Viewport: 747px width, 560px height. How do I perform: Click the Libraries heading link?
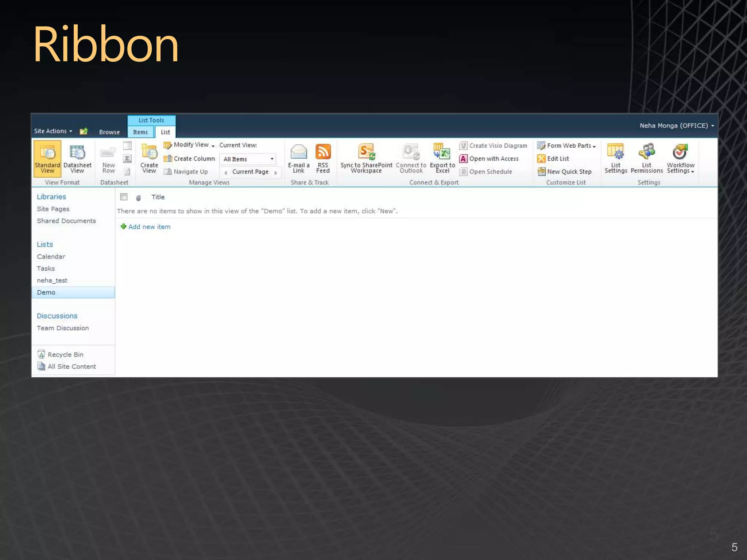coord(51,197)
